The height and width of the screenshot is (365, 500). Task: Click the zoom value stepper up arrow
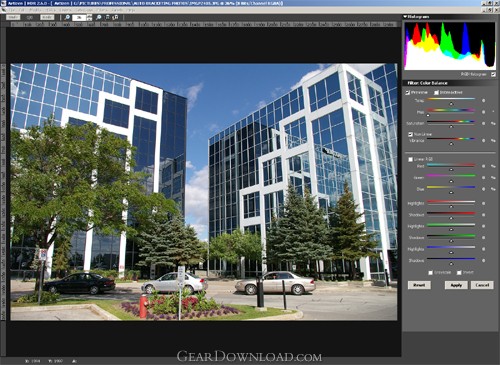click(x=89, y=16)
